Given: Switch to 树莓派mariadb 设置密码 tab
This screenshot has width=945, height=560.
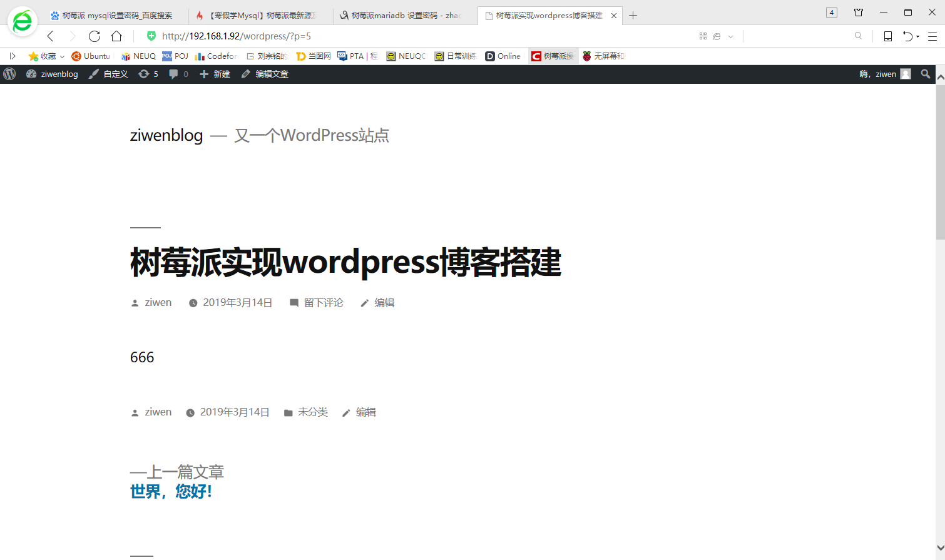Looking at the screenshot, I should coord(406,16).
